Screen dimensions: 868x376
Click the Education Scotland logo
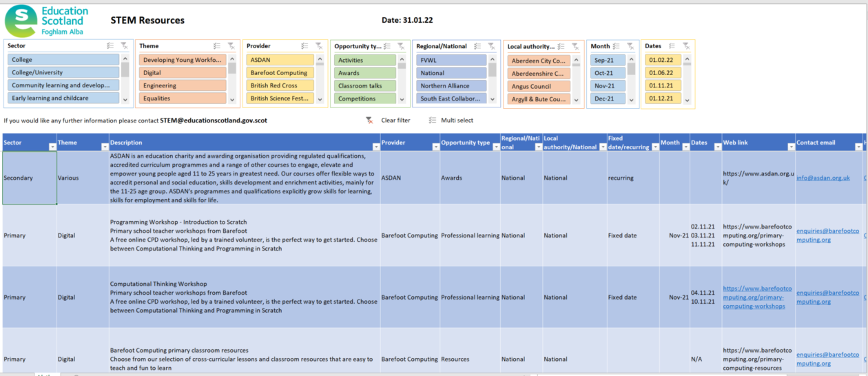click(x=47, y=20)
